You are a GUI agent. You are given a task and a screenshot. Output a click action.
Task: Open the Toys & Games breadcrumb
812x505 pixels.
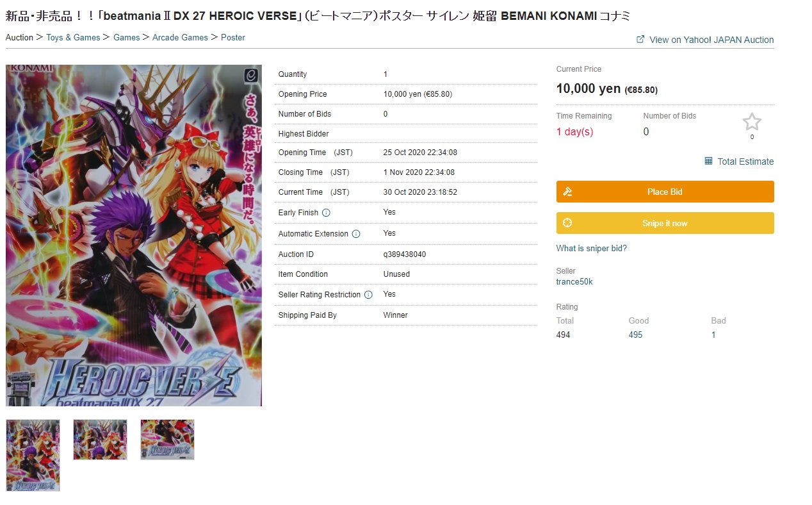pyautogui.click(x=73, y=37)
